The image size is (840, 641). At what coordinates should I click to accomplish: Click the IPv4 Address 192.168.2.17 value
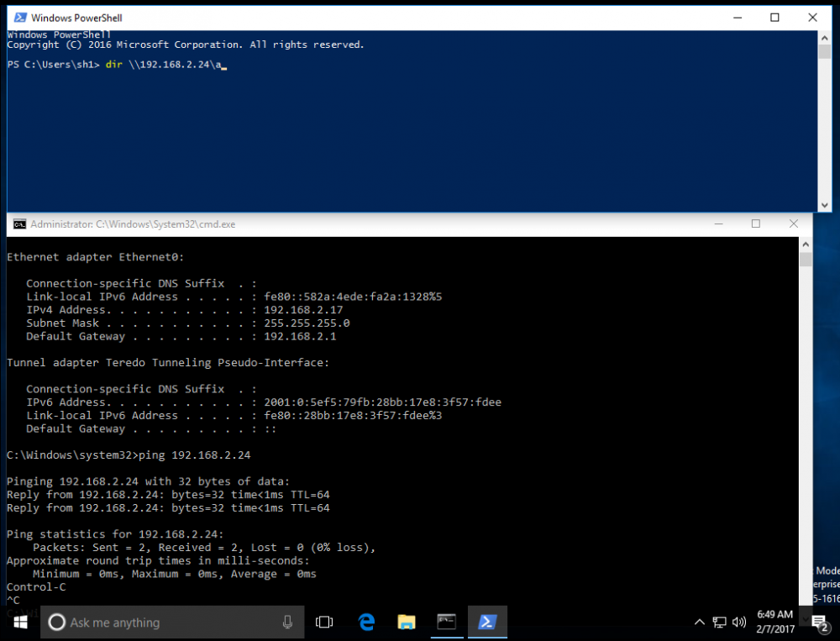(303, 310)
